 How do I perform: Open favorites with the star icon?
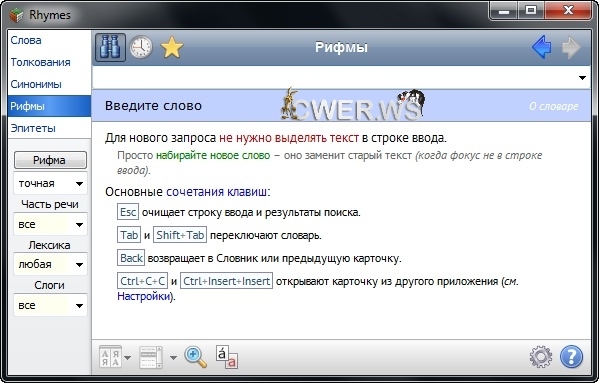172,47
